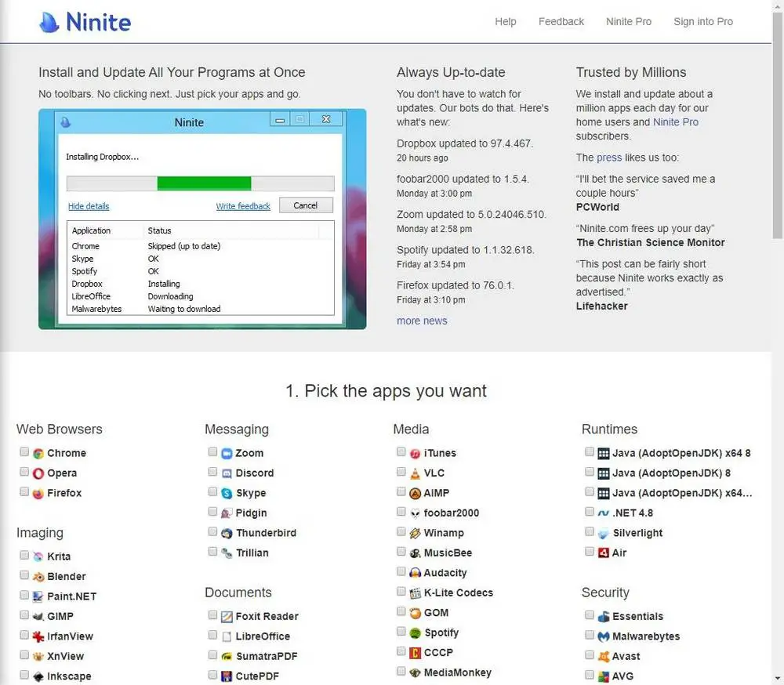The width and height of the screenshot is (784, 685).
Task: Select the MusicBee checkbox
Action: click(x=401, y=552)
